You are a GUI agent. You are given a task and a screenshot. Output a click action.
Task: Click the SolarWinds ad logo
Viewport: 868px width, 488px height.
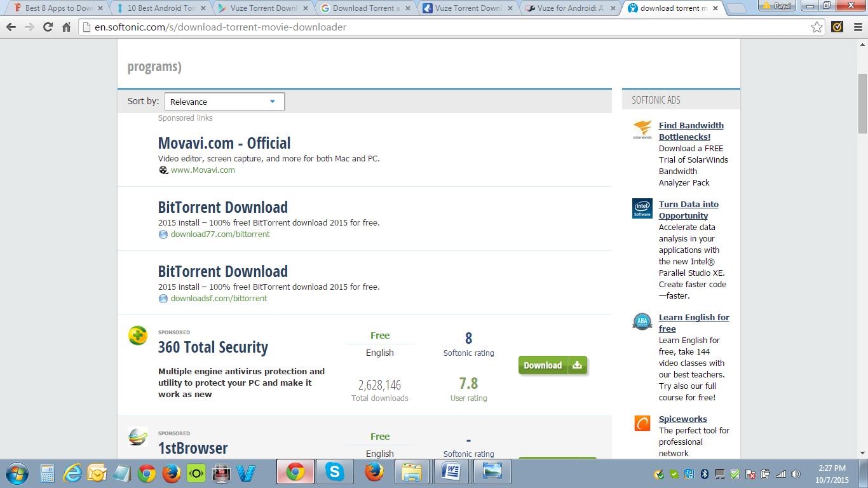[x=642, y=130]
